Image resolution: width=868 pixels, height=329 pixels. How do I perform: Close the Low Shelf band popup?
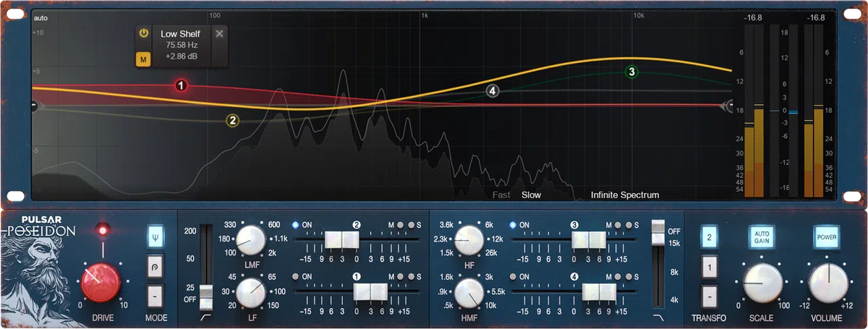coord(219,33)
